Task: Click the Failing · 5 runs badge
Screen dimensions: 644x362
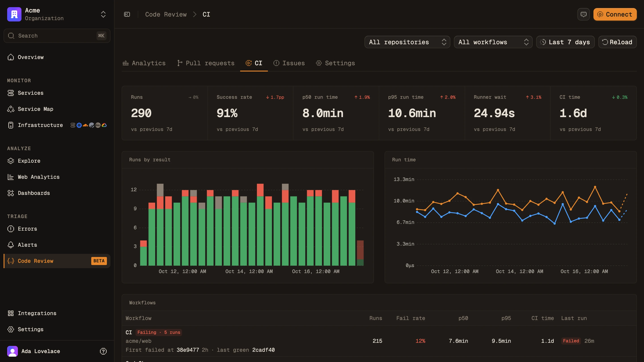Action: point(159,333)
